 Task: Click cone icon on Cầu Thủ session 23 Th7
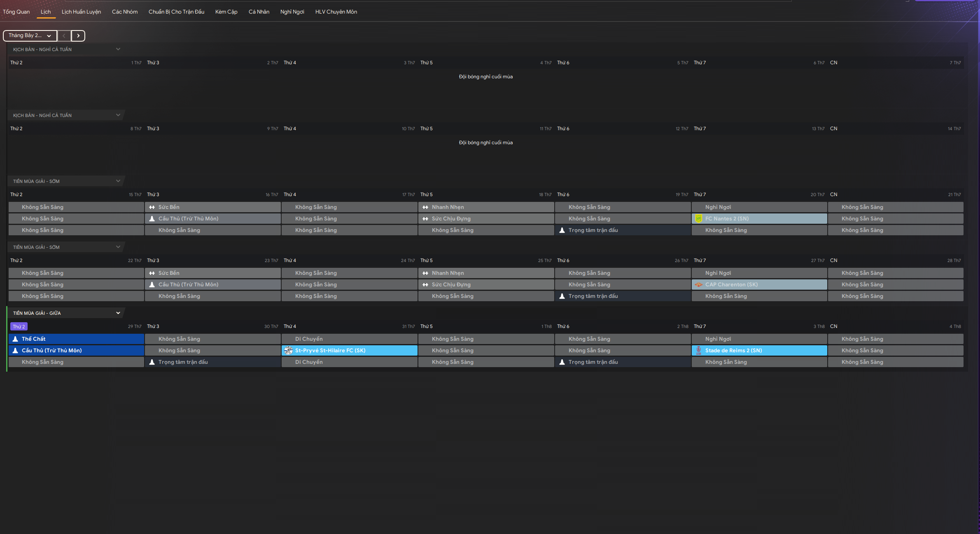[x=152, y=285]
